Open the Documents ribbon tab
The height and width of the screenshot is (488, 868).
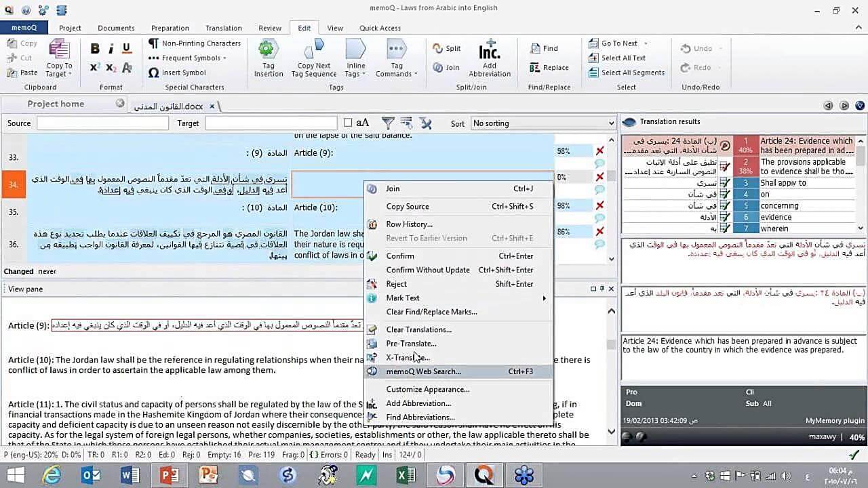[116, 28]
